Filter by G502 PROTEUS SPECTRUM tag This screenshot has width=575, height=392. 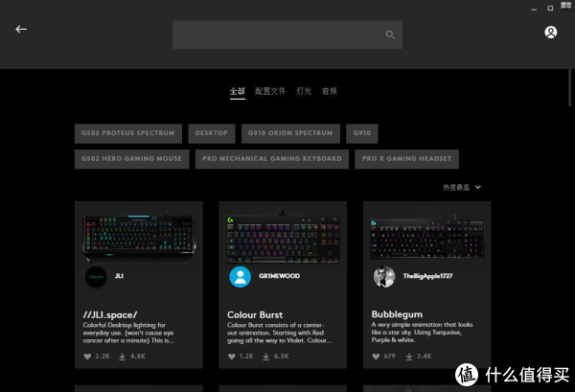tap(128, 133)
